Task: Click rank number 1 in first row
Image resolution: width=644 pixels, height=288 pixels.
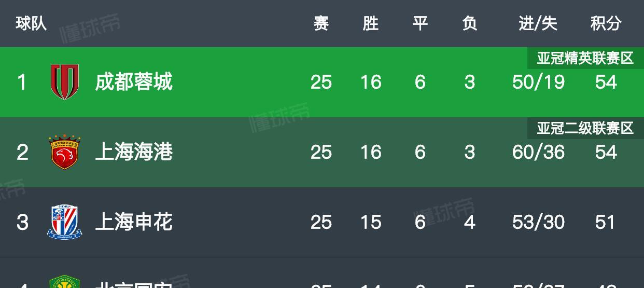Action: click(x=22, y=82)
